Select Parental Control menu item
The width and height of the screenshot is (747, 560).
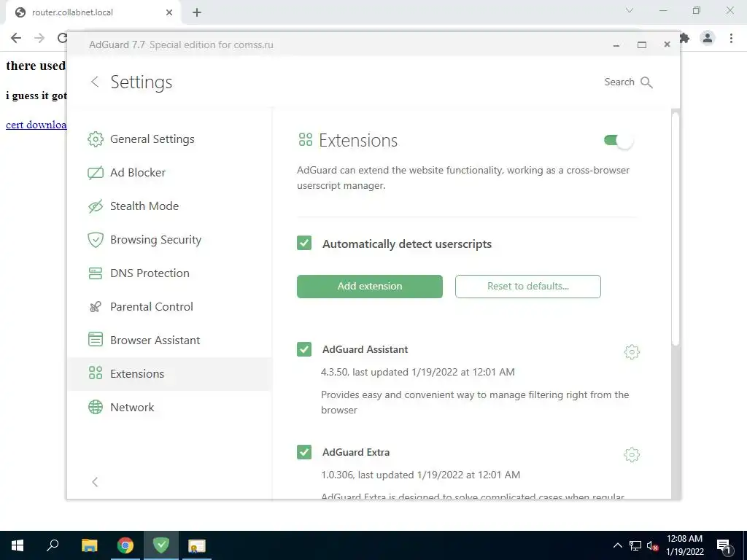(x=169, y=307)
